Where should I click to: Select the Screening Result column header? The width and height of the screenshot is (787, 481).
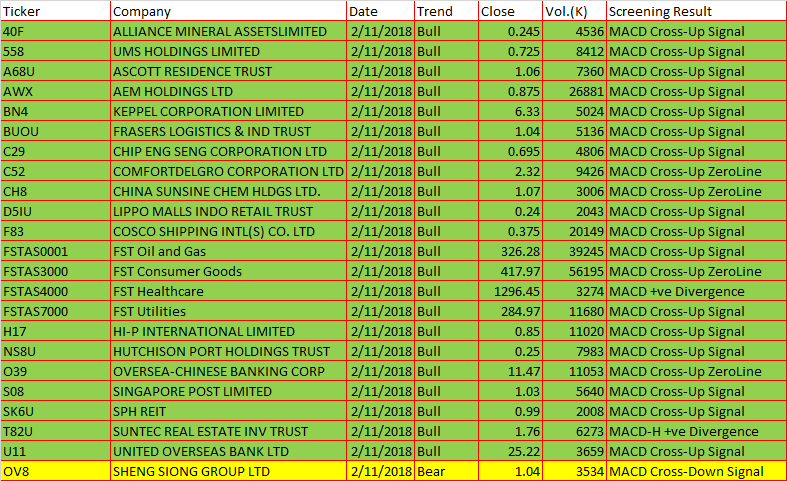click(x=697, y=11)
